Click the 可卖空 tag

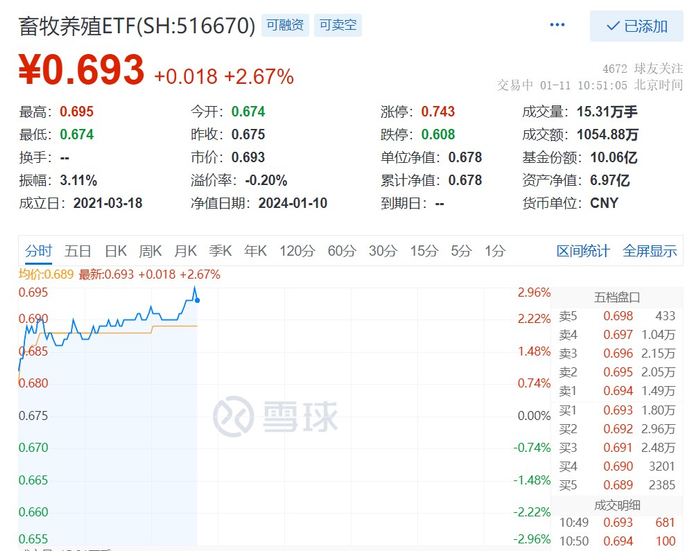338,25
